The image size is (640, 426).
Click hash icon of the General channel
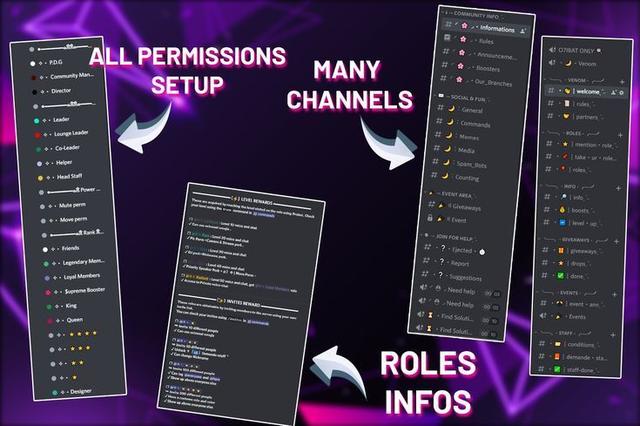point(440,107)
